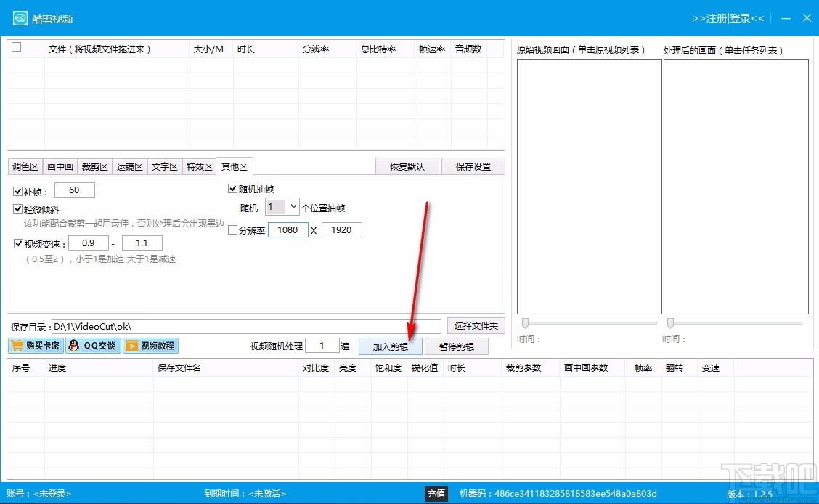Open the 视频教程 video tutorial button
Image resolution: width=819 pixels, height=504 pixels.
[x=150, y=346]
